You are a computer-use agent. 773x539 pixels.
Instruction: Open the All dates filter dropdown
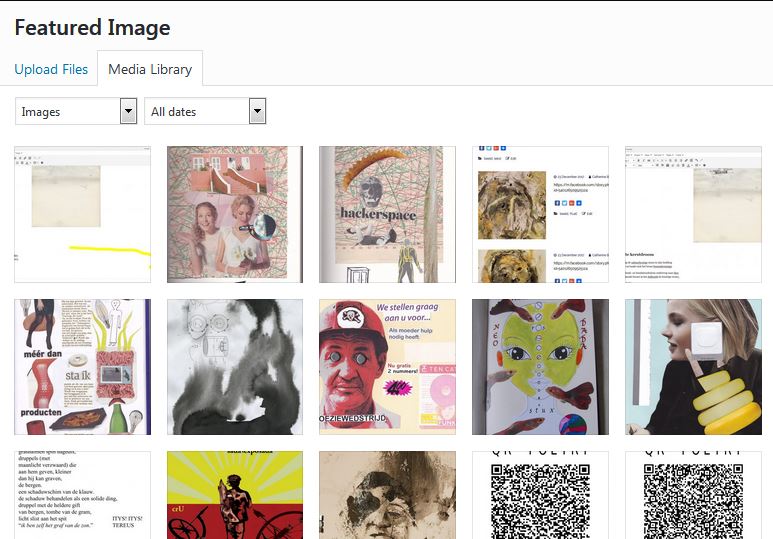click(205, 111)
